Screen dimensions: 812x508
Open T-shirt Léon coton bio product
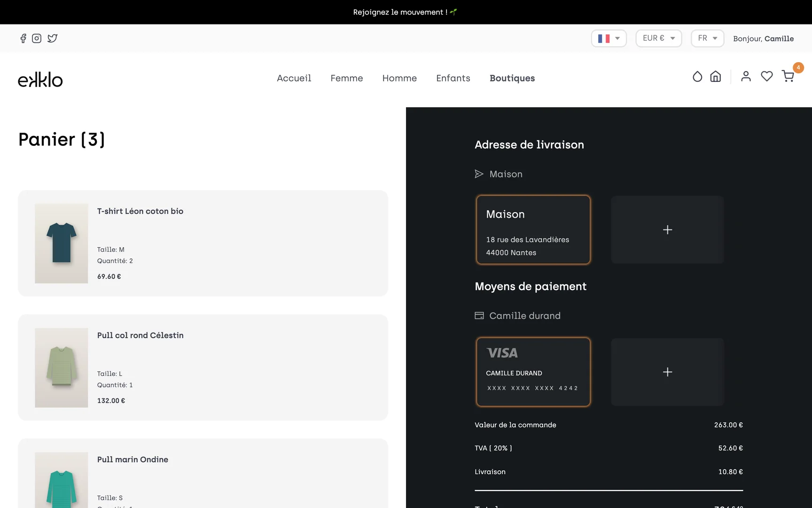coord(140,211)
